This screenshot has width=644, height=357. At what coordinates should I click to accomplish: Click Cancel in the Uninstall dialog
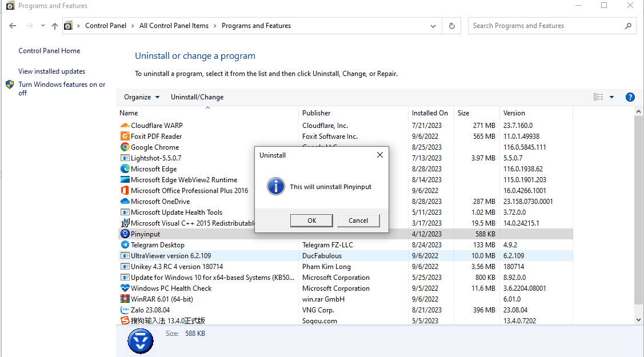pos(358,220)
